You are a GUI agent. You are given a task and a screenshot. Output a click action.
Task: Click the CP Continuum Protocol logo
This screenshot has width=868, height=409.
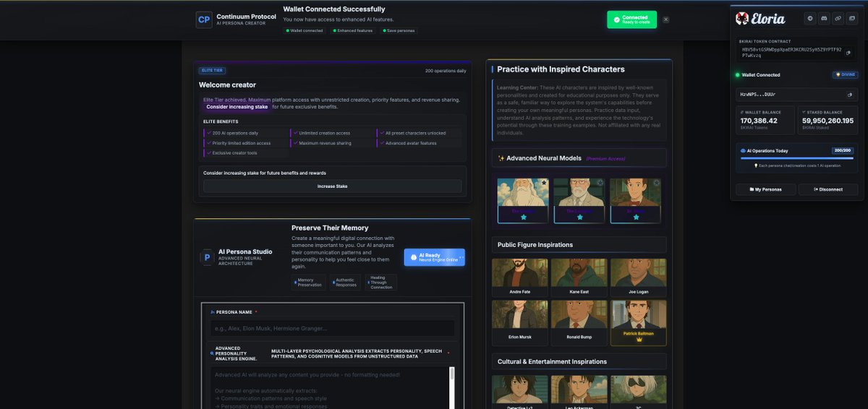point(204,20)
